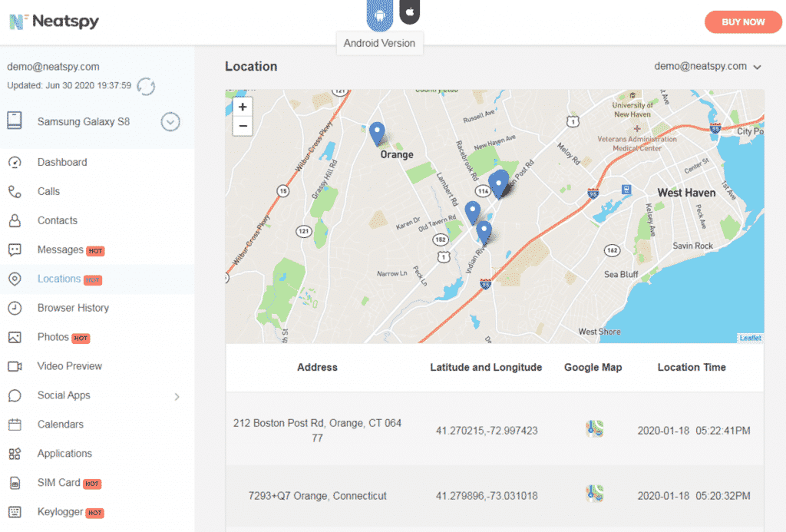
Task: Switch to the Android version view
Action: 379,14
